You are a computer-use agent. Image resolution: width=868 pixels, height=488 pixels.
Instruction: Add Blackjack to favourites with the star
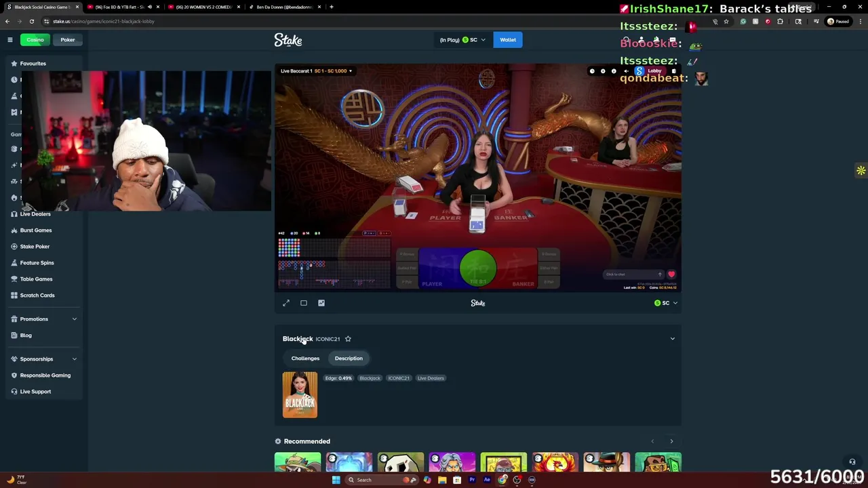tap(348, 339)
